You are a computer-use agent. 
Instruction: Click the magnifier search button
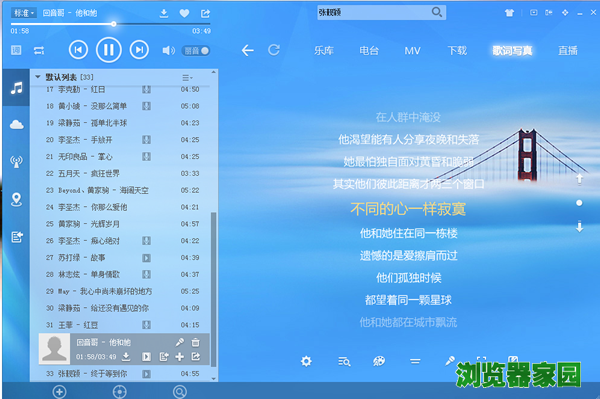tap(437, 12)
